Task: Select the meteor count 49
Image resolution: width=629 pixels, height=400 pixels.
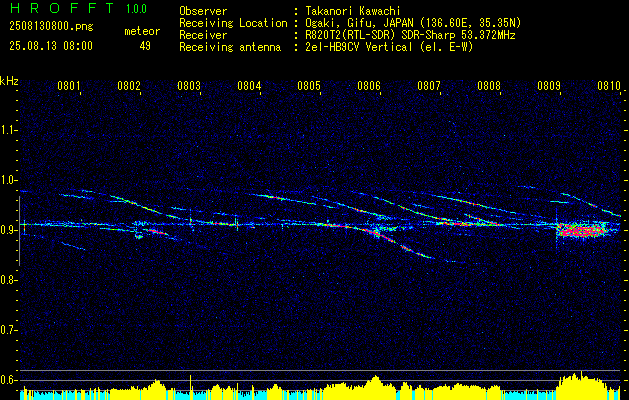Action: (145, 46)
